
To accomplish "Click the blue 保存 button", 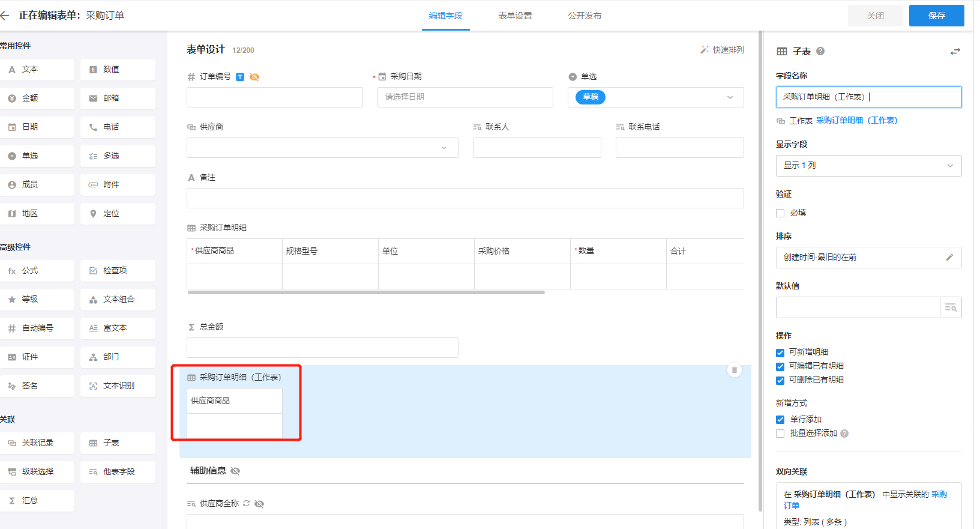I will (x=936, y=16).
